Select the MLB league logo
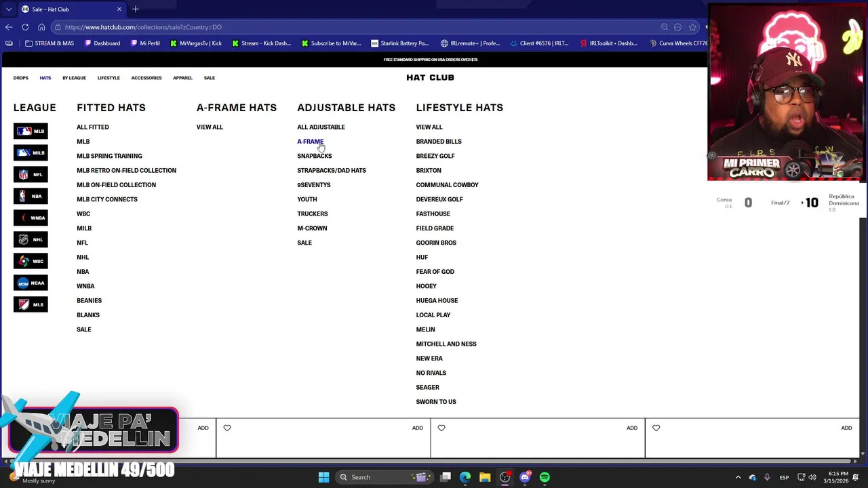The image size is (868, 488). pos(31,131)
